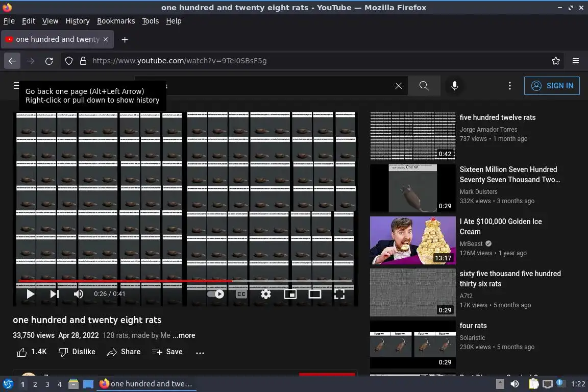Open YouTube settings three-dot menu
The image size is (588, 392).
509,86
